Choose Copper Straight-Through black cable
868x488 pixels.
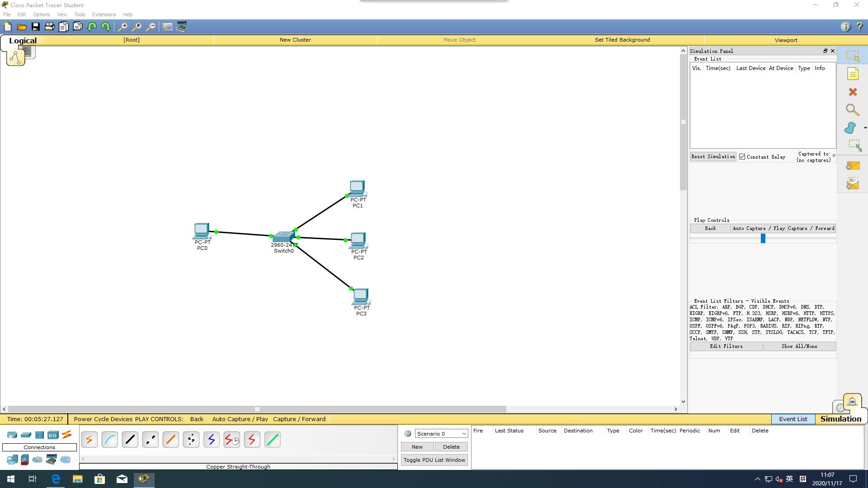[130, 440]
